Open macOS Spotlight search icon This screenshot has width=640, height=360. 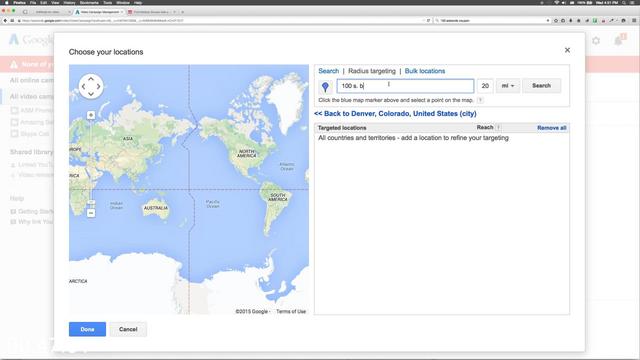pos(624,2)
